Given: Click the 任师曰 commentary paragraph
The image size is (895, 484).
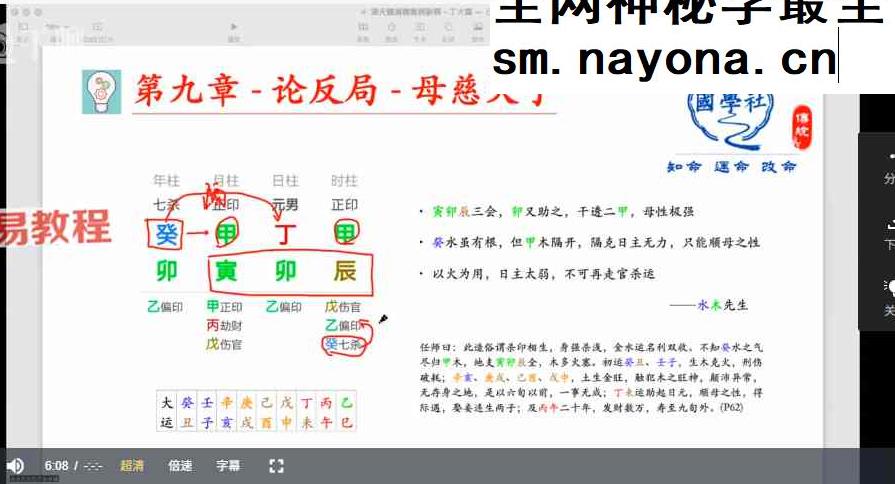Looking at the screenshot, I should pos(591,377).
